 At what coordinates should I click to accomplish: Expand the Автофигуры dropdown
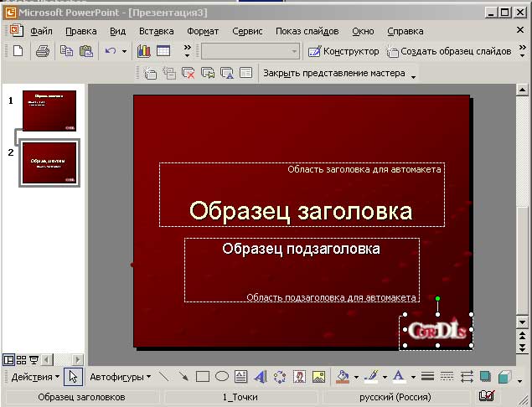[x=120, y=377]
